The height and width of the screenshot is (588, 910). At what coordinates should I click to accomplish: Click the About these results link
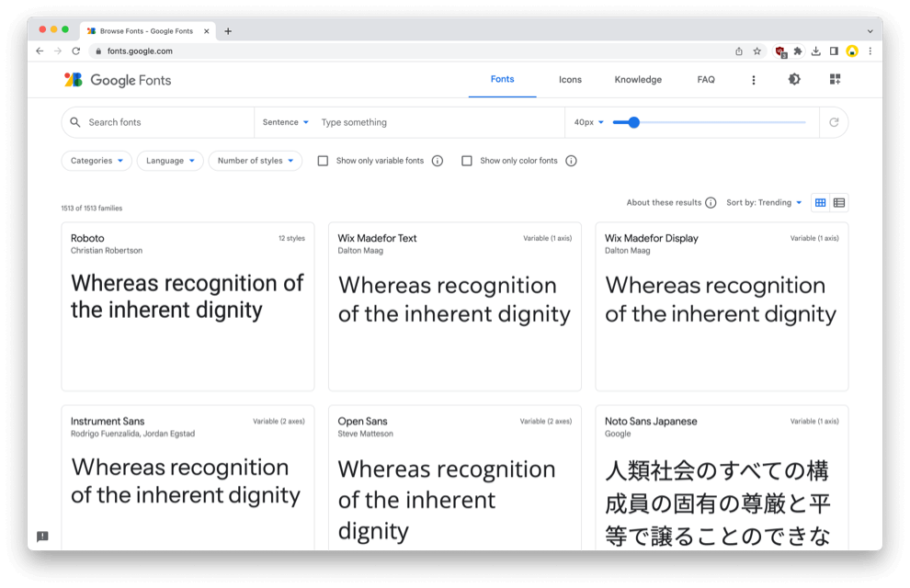(x=664, y=203)
